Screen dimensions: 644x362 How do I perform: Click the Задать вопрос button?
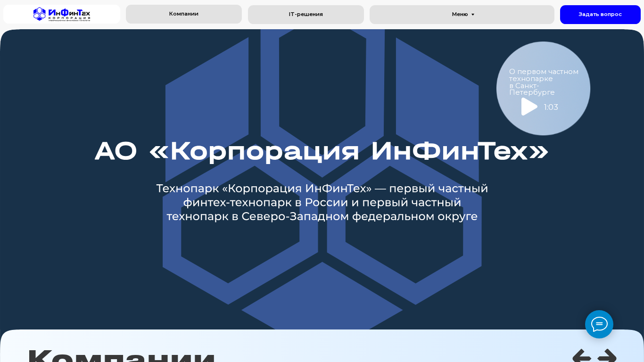(600, 15)
